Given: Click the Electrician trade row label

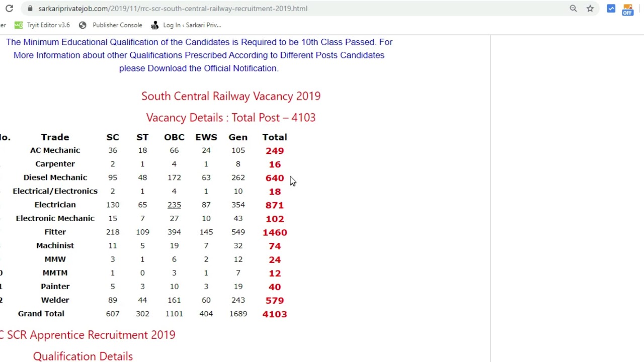Looking at the screenshot, I should (55, 205).
